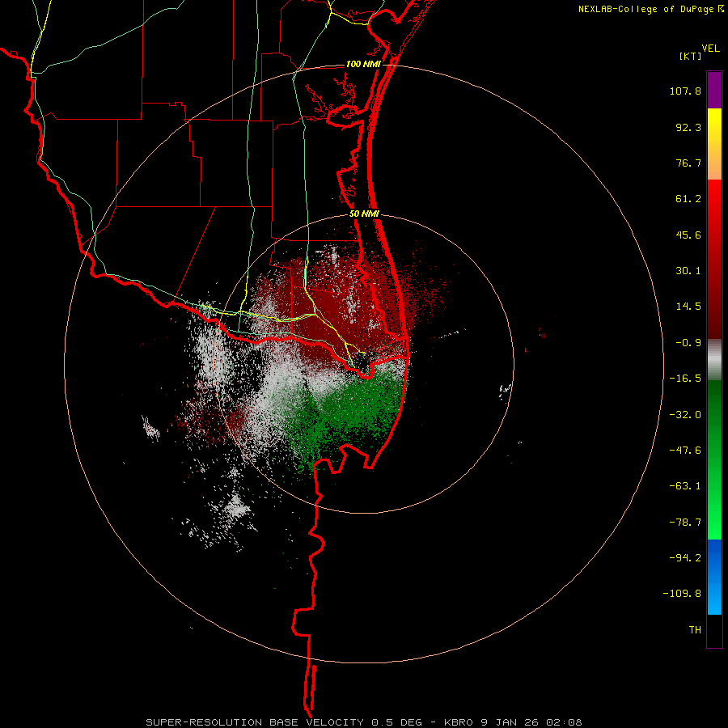Click the -47.6 velocity scale value

click(685, 451)
